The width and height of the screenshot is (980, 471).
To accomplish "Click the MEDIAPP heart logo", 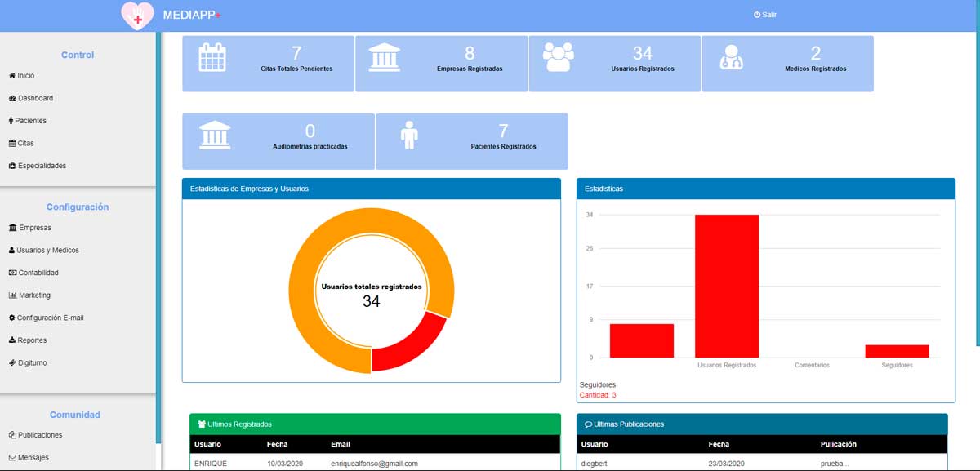I will pos(137,15).
